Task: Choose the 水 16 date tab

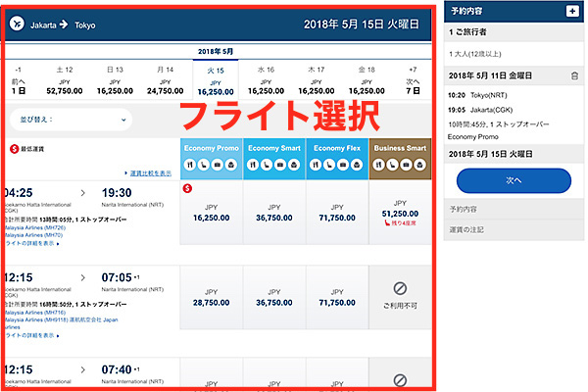Action: point(266,80)
